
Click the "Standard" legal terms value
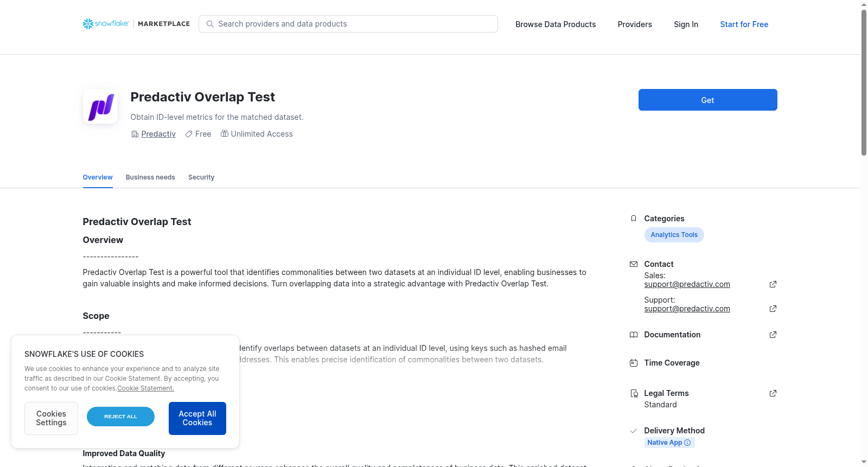point(660,405)
